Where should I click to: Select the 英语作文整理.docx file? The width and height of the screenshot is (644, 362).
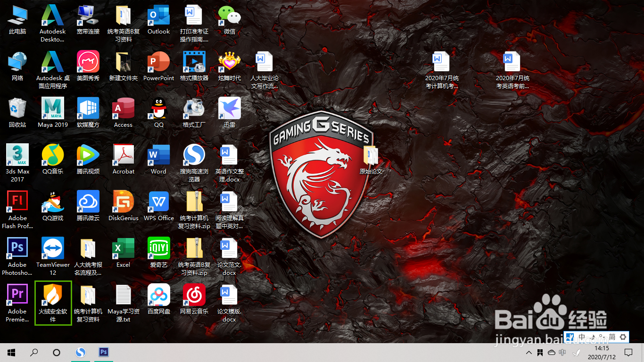pos(230,163)
